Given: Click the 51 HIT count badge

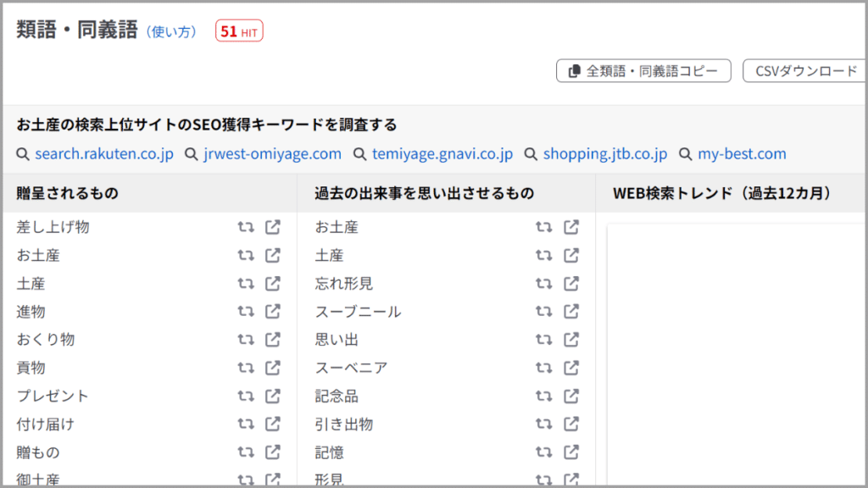Looking at the screenshot, I should [x=239, y=32].
